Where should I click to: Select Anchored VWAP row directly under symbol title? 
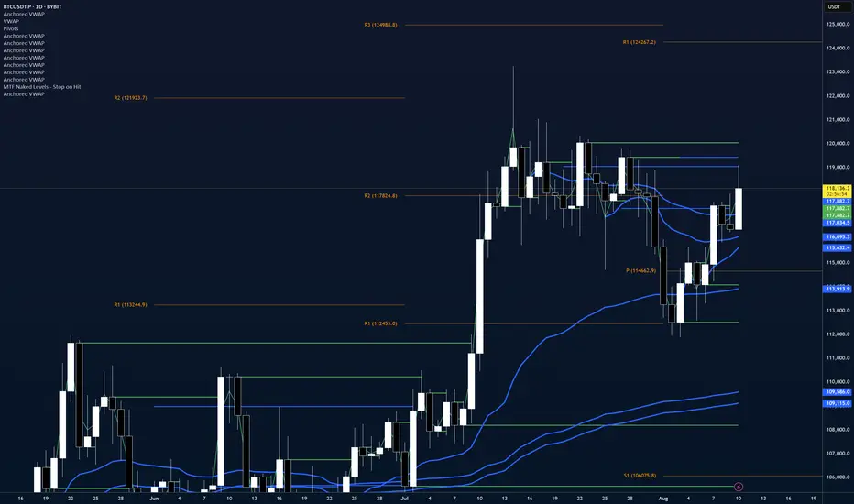point(24,14)
